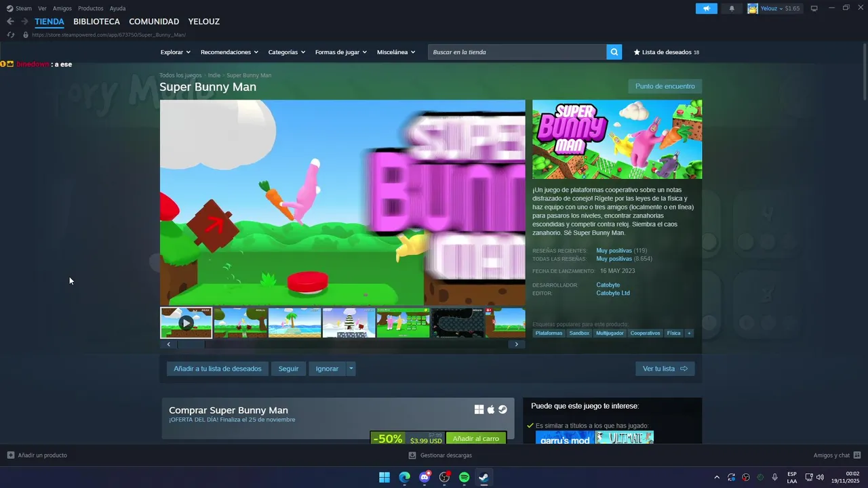Open the notifications bell
868x488 pixels.
(732, 8)
